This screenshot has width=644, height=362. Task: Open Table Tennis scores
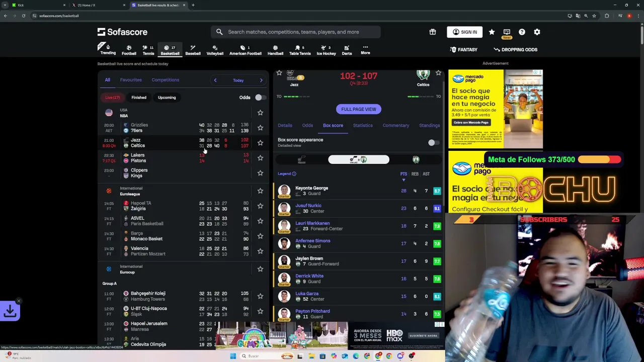click(300, 50)
